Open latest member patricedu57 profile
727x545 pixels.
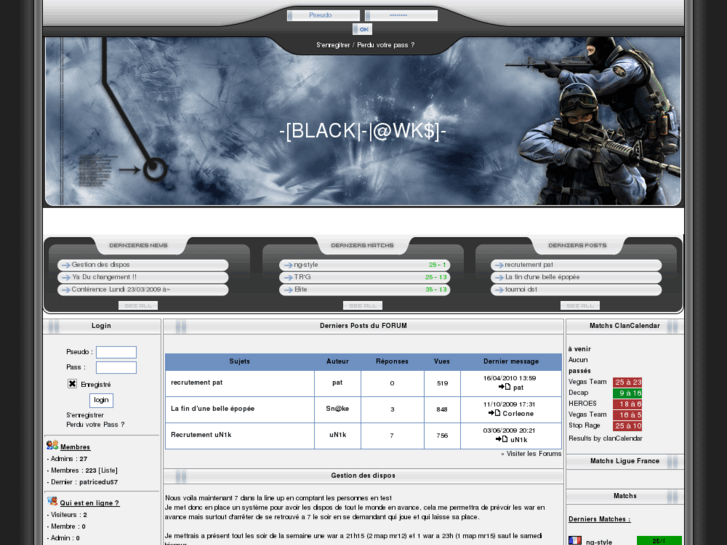coord(98,482)
